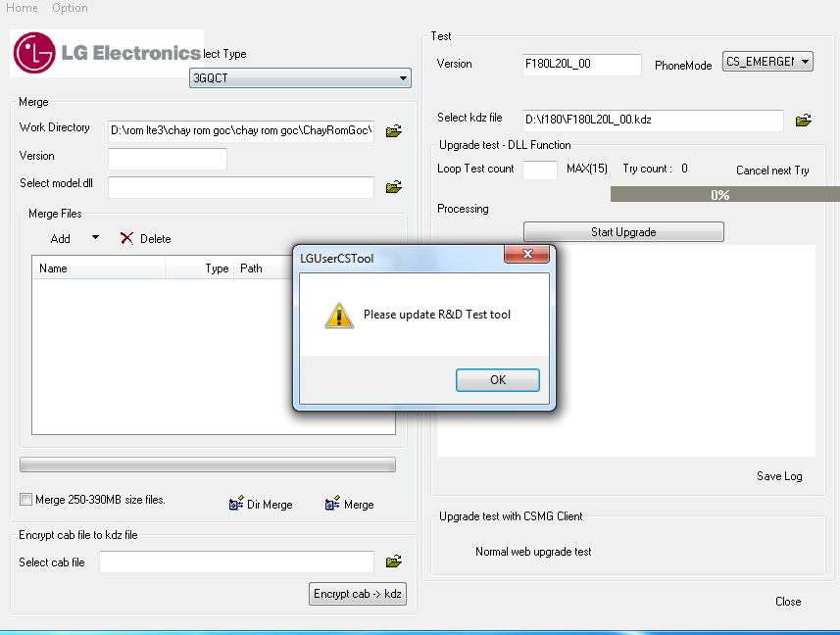Browse for the cab file
Screen dimensions: 840x635
click(x=394, y=562)
